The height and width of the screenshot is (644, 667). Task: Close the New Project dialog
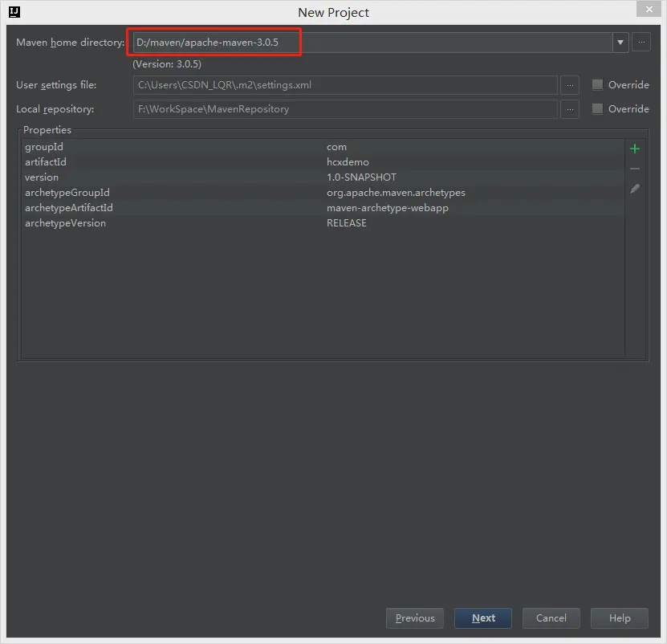649,9
